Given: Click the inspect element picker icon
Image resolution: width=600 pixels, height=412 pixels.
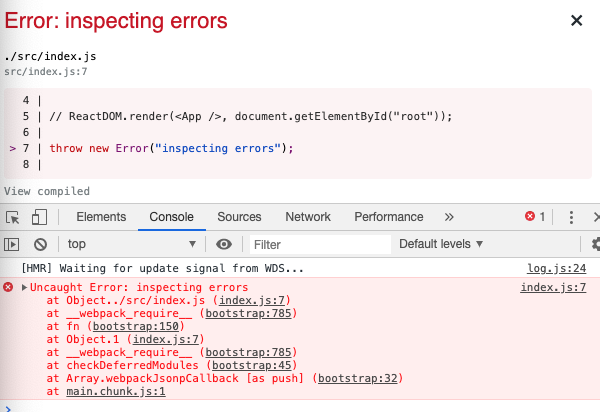Looking at the screenshot, I should 13,217.
